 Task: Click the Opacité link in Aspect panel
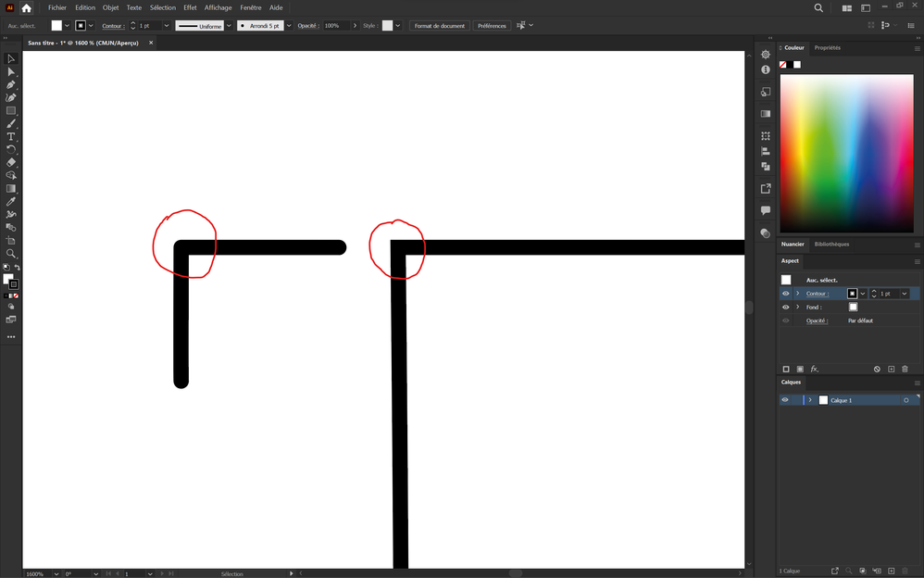pyautogui.click(x=818, y=320)
